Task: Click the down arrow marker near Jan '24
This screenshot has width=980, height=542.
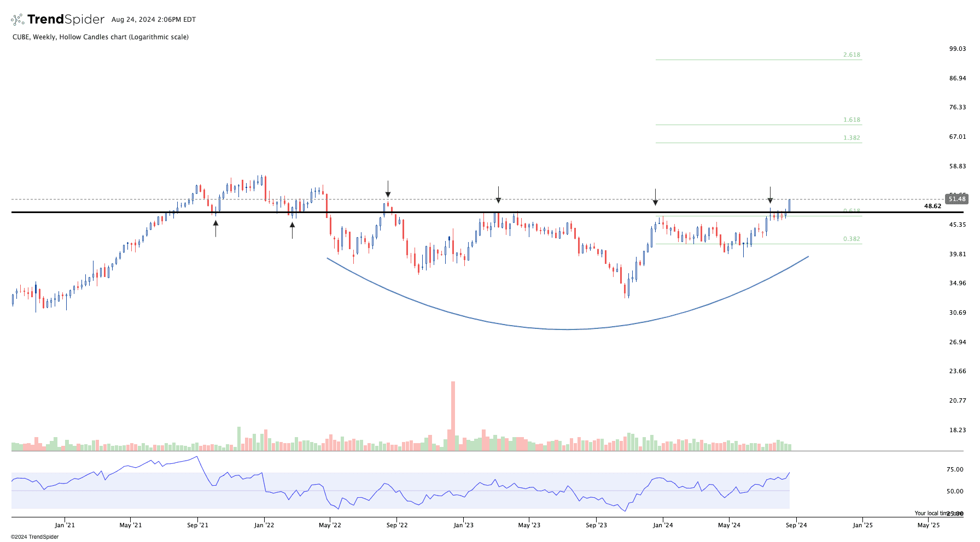Action: click(x=655, y=197)
